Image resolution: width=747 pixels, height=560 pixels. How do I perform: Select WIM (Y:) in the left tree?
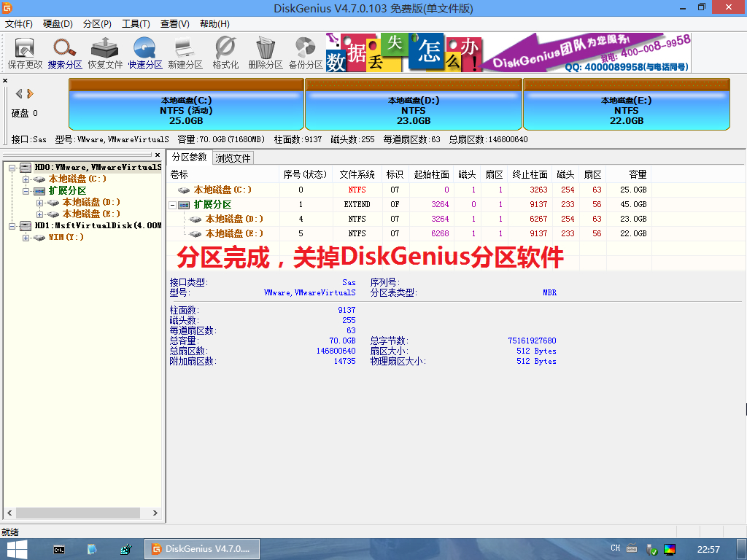coord(66,237)
